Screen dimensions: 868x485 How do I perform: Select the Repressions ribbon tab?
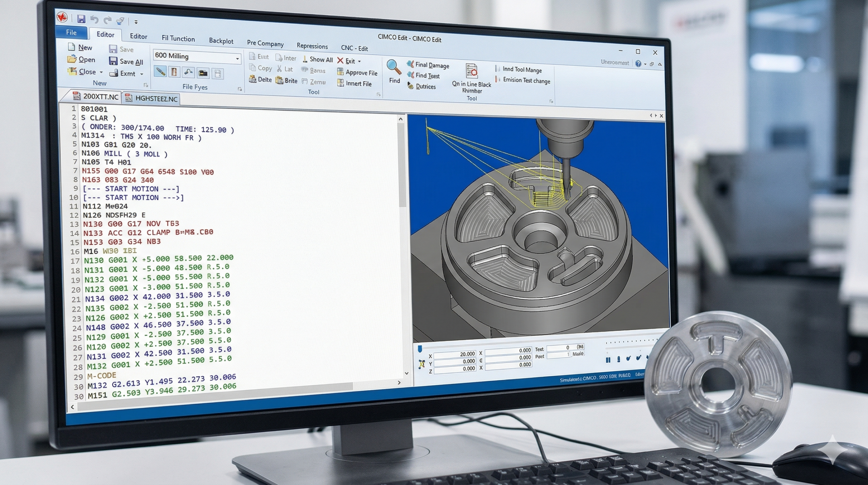[312, 46]
